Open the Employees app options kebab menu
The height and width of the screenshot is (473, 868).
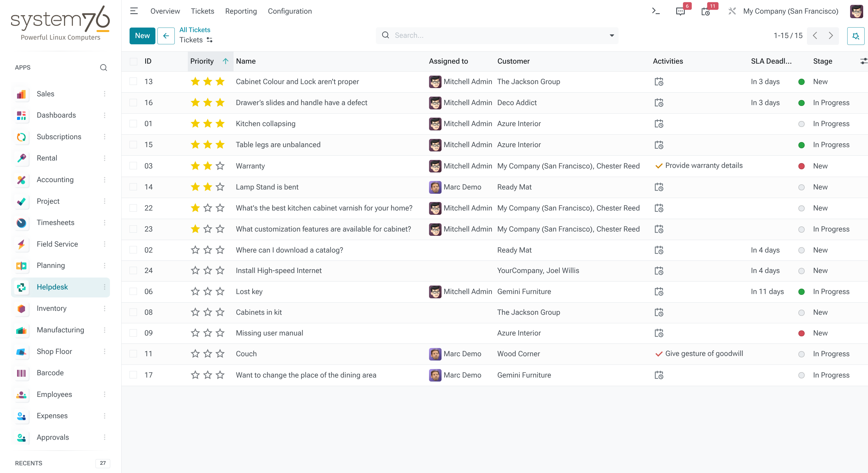105,395
